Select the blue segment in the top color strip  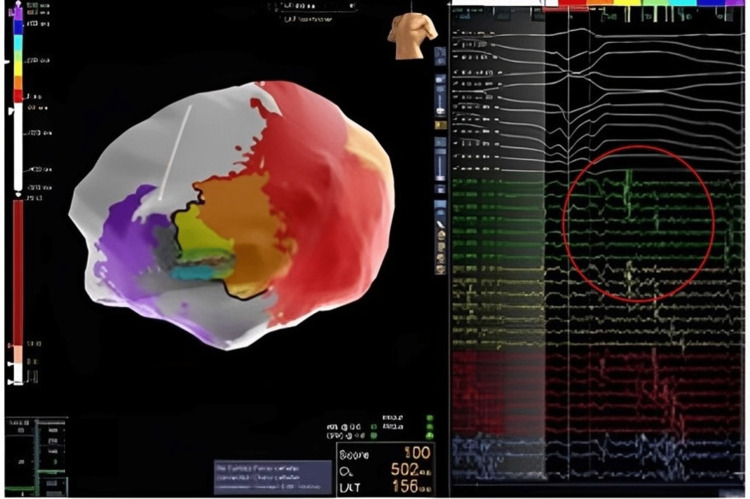click(x=710, y=4)
